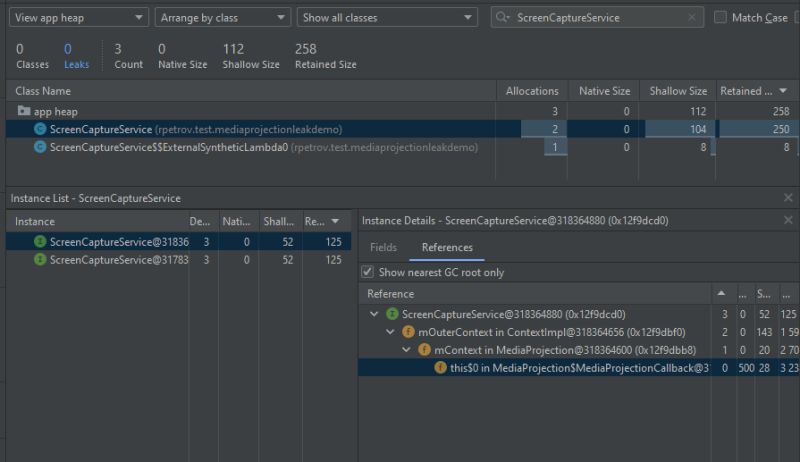Click the mOuterContext field icon
Screen dimensions: 800x462
(408, 332)
